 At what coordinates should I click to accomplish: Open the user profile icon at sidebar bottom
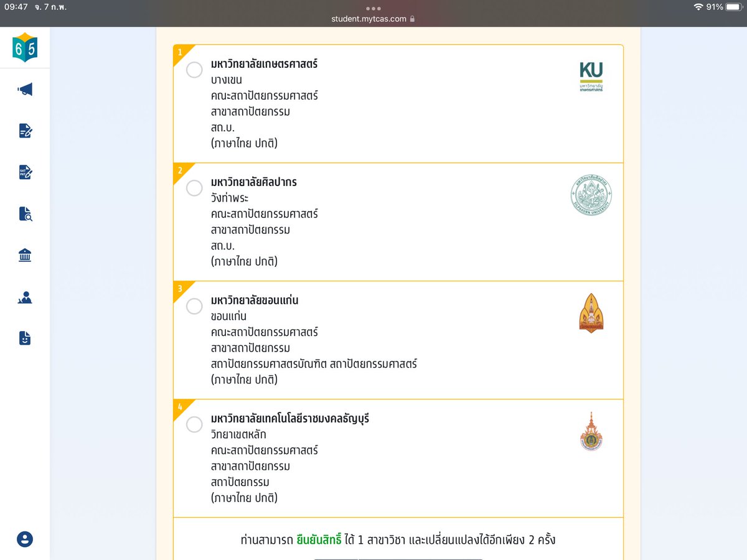click(25, 539)
